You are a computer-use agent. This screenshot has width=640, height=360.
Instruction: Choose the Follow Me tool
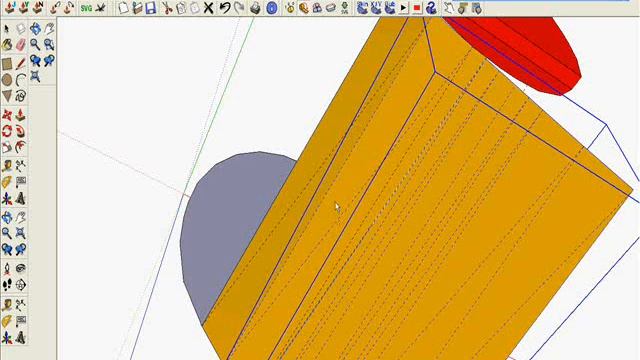(x=20, y=131)
